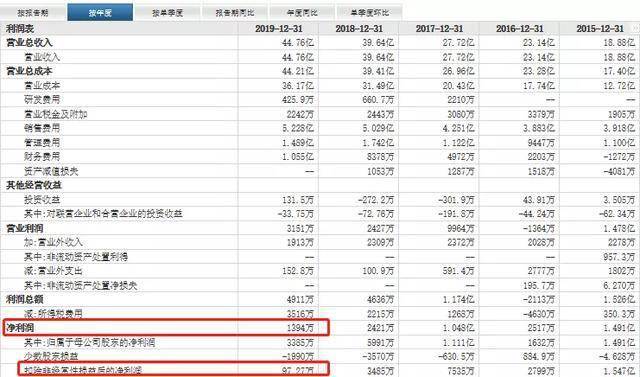Click the 2016-12-31 column header

coord(520,29)
